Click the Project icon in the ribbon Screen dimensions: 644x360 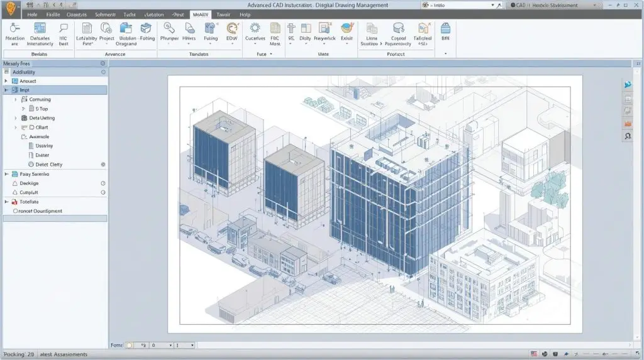point(106,29)
